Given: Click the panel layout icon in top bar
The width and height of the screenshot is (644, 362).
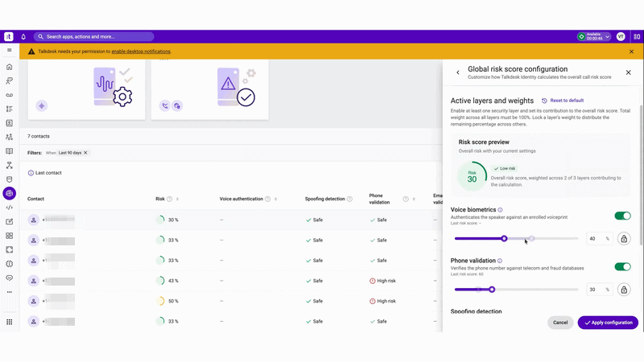Looking at the screenshot, I should 637,36.
